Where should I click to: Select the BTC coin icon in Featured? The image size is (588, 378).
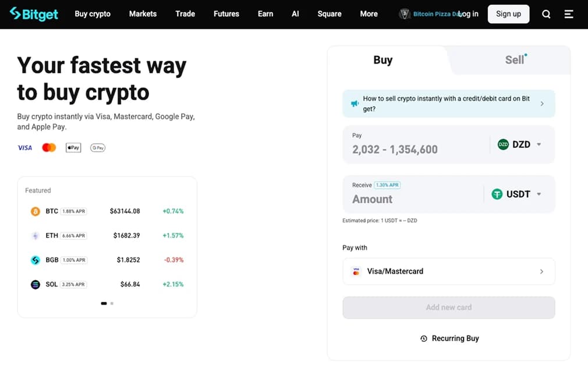(36, 211)
